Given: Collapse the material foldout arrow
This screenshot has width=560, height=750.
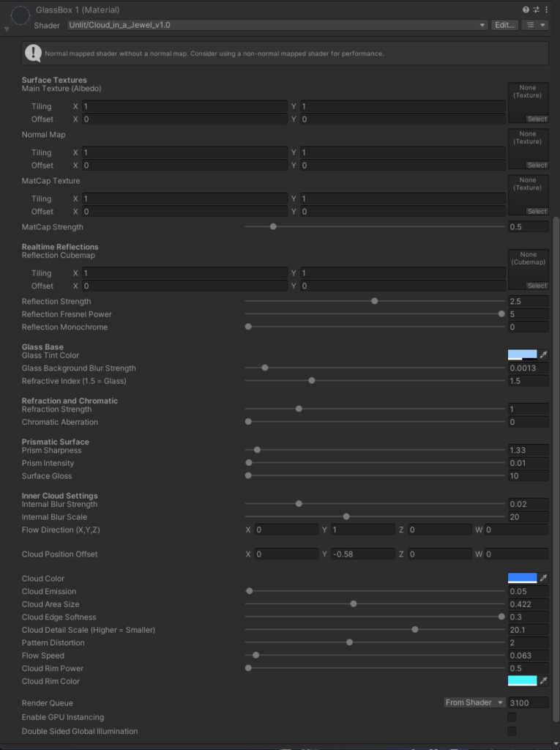Looking at the screenshot, I should coord(7,29).
